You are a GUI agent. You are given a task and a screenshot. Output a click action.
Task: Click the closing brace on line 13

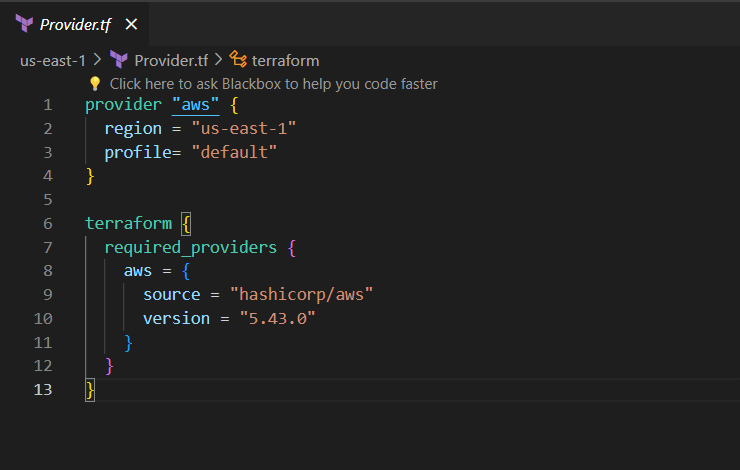point(90,390)
